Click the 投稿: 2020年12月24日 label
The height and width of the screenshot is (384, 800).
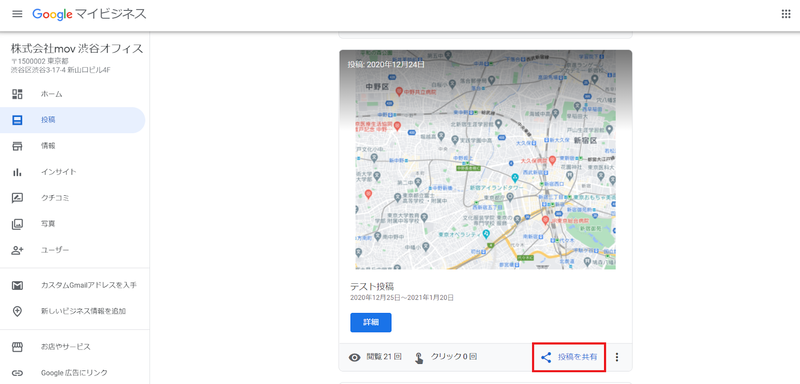click(x=386, y=64)
